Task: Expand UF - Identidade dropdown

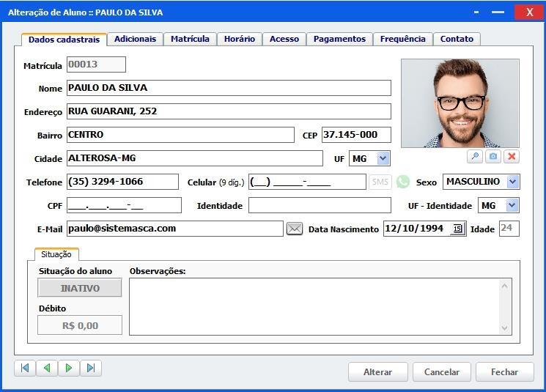Action: (512, 205)
